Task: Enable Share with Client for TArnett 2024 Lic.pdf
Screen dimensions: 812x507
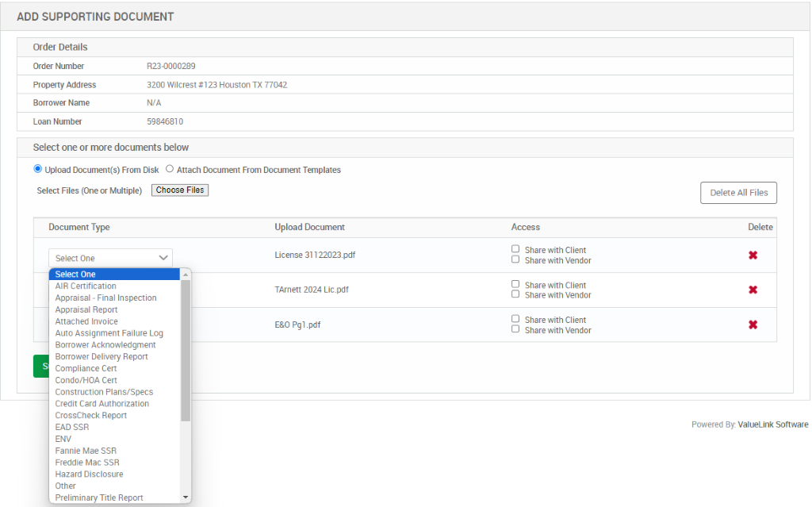Action: pos(515,284)
